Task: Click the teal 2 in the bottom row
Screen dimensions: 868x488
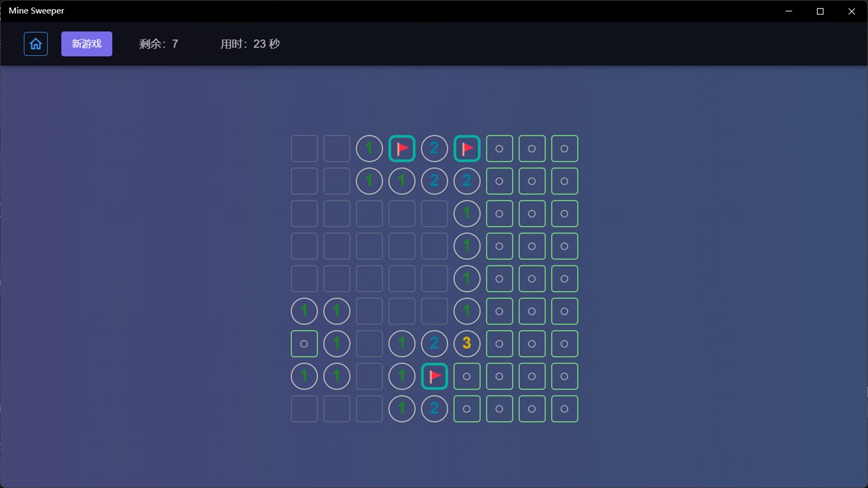Action: click(434, 409)
